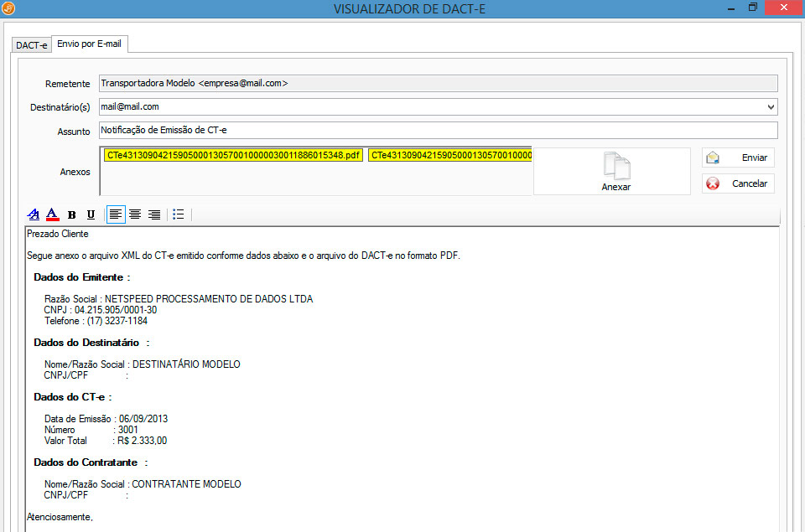Click the 'Dados do Contratante' heading
The width and height of the screenshot is (805, 532).
point(91,462)
